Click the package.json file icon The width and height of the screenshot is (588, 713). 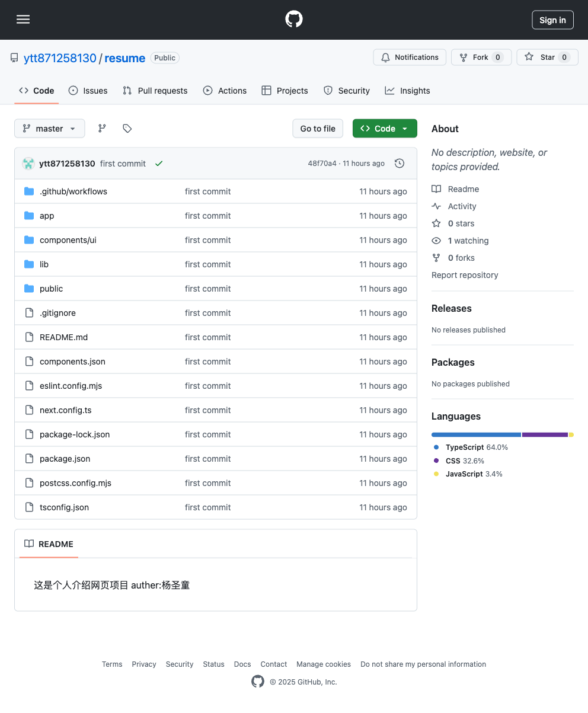[29, 459]
